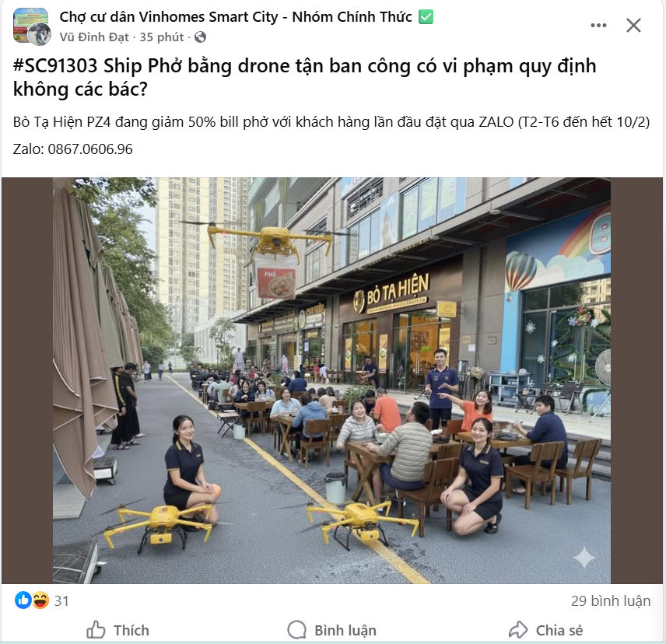Open the three-dots post options menu
The width and height of the screenshot is (666, 644).
point(598,26)
